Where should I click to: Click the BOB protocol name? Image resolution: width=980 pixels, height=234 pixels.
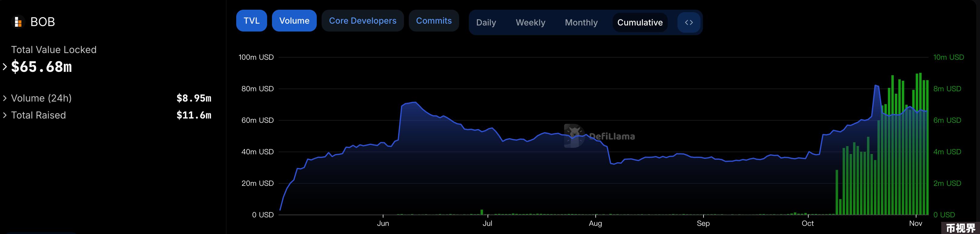pyautogui.click(x=43, y=22)
